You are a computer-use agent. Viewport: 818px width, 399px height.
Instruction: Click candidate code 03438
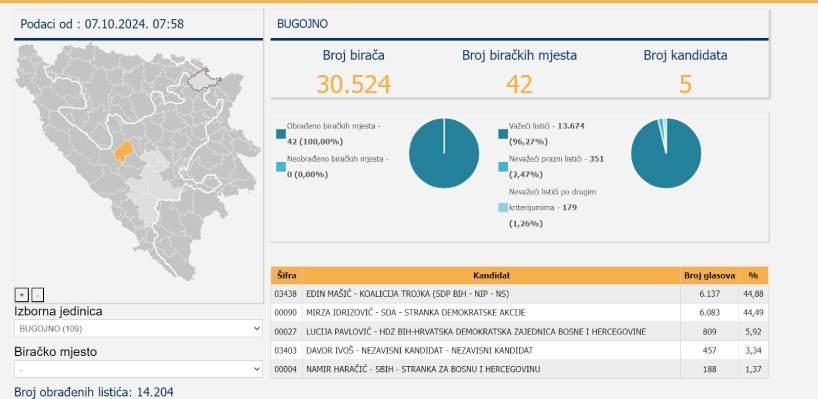pos(285,294)
